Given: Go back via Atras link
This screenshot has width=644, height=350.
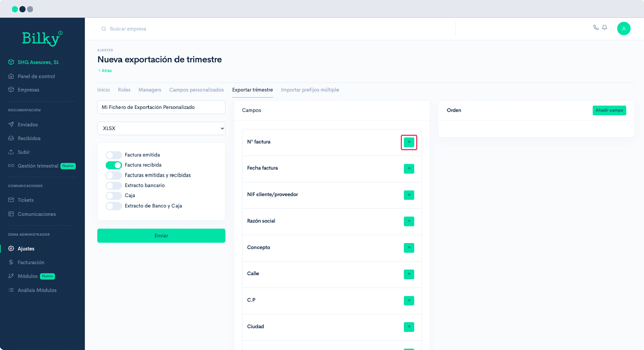Looking at the screenshot, I should click(105, 70).
